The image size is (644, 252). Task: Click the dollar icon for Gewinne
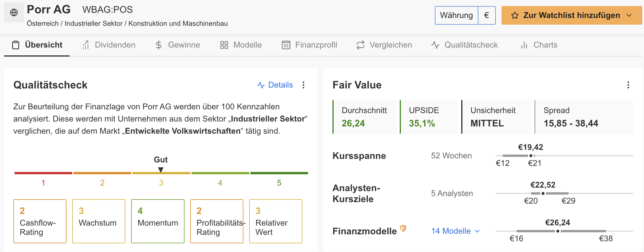[x=158, y=45]
